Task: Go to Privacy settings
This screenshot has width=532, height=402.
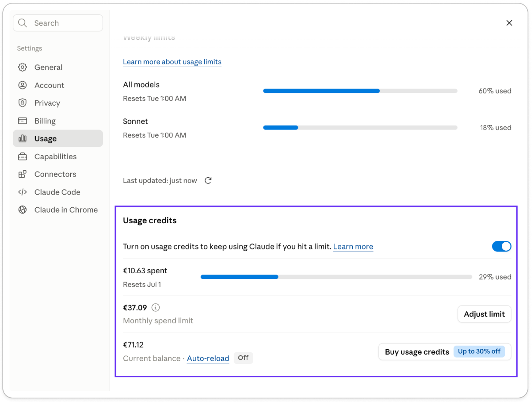Action: pos(58,103)
